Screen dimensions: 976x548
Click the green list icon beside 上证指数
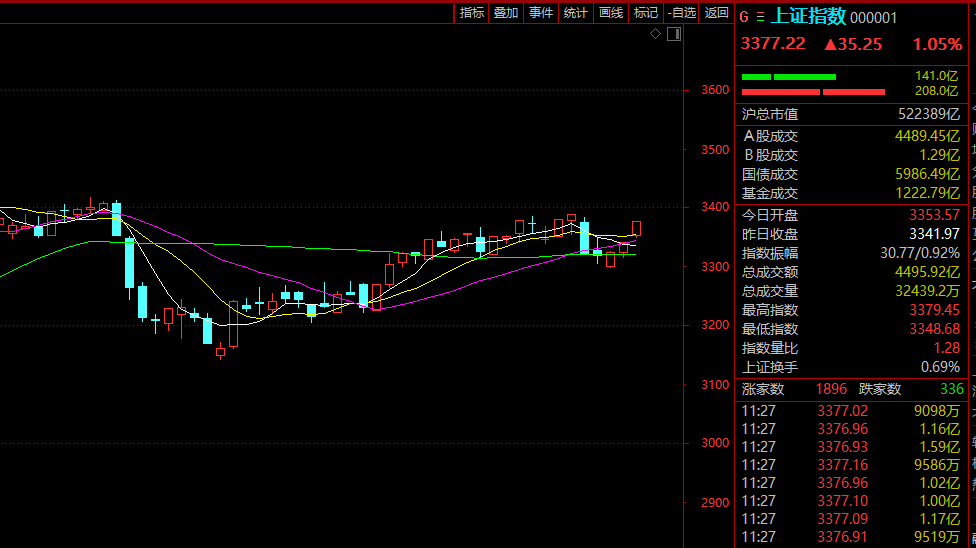760,17
